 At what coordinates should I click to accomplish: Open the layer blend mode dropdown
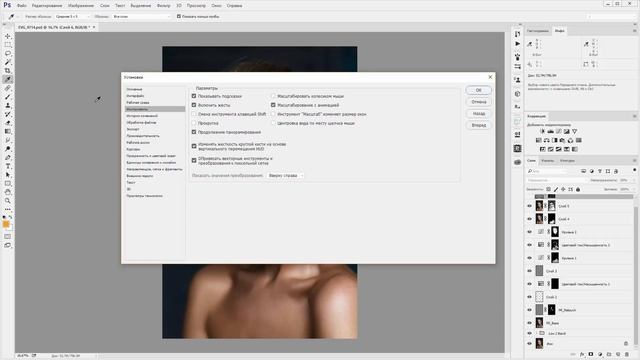(x=556, y=180)
